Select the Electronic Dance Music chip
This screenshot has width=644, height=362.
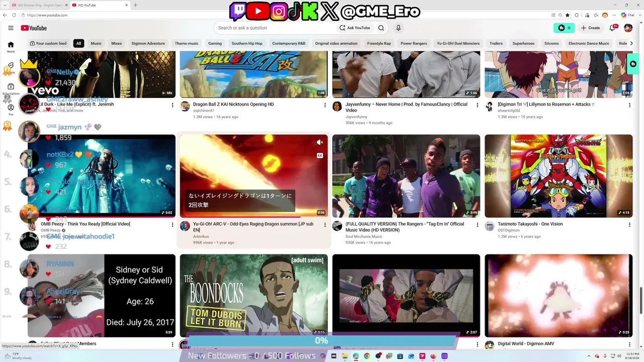[589, 43]
